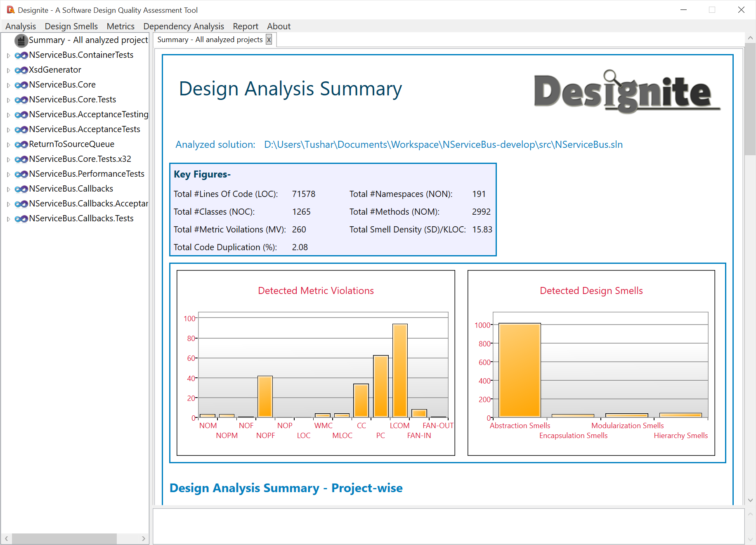The height and width of the screenshot is (545, 756).
Task: Click the NOPF bar in metric violations chart
Action: [x=265, y=396]
